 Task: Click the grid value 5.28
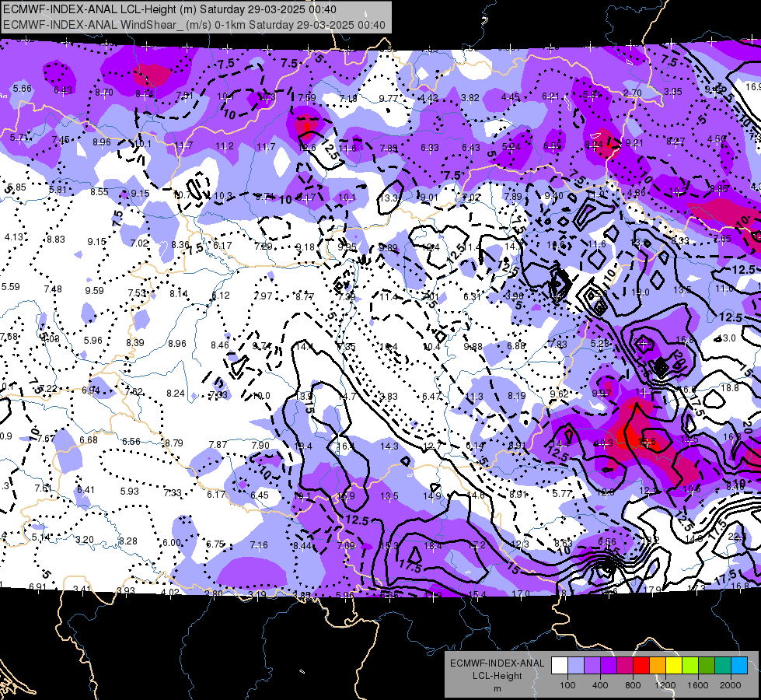coord(600,343)
